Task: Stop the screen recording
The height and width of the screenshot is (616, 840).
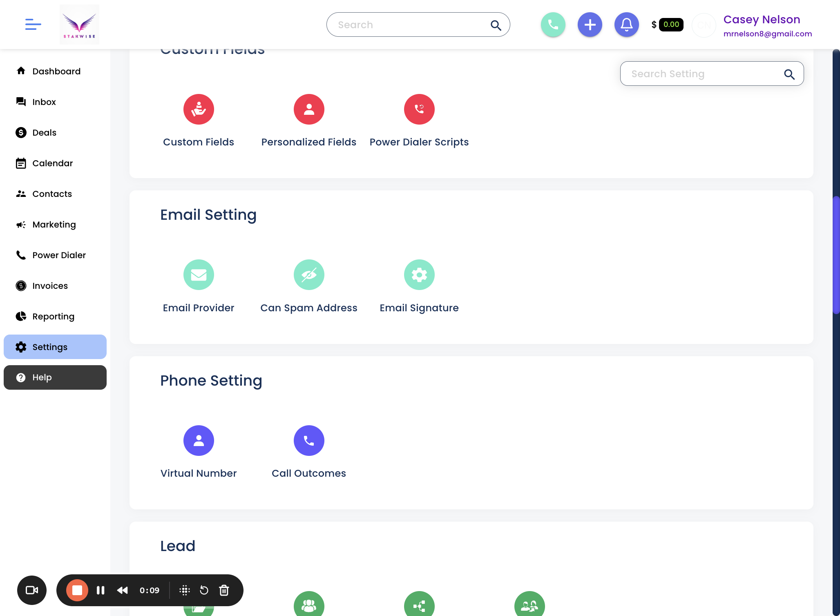Action: pos(77,590)
